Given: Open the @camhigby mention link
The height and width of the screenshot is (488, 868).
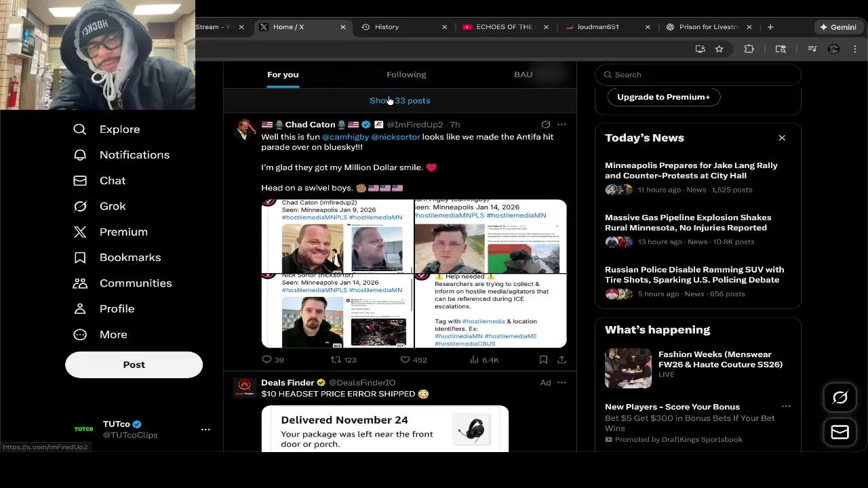Looking at the screenshot, I should pyautogui.click(x=345, y=137).
